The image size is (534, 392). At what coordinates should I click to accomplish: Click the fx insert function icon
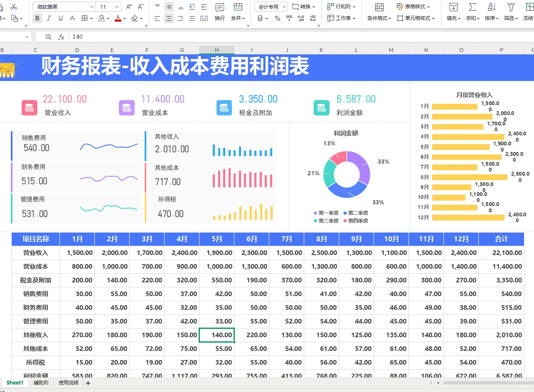tap(61, 37)
